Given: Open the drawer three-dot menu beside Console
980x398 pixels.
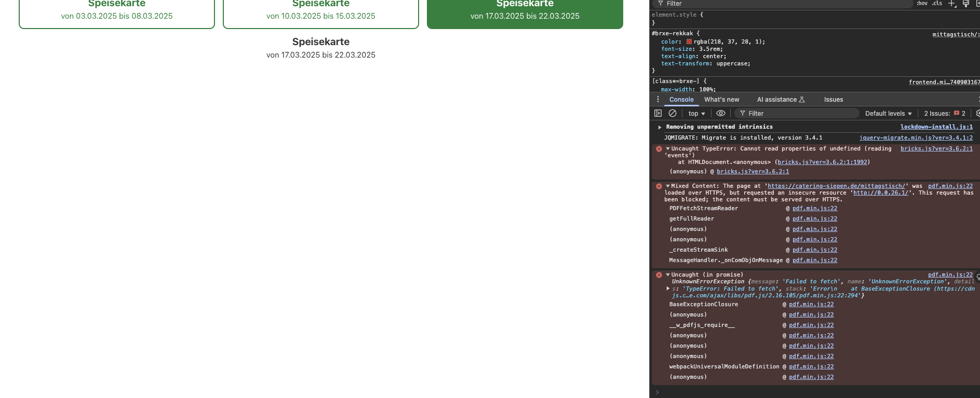Looking at the screenshot, I should (658, 100).
